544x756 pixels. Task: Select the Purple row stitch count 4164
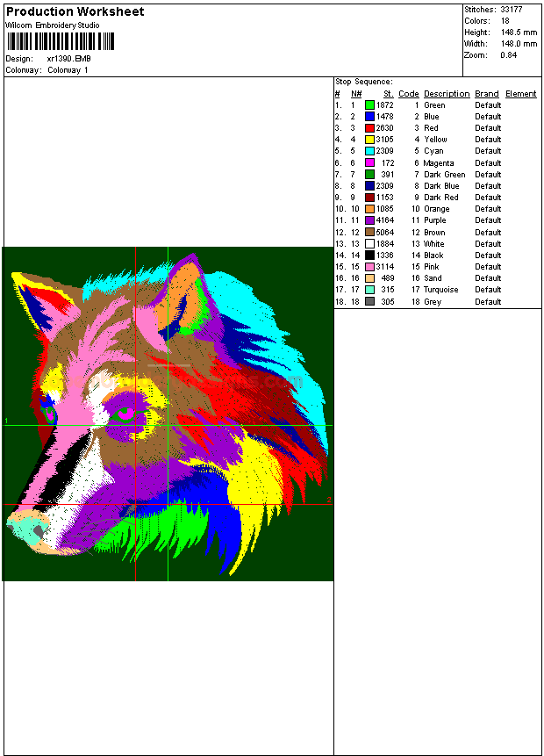[385, 220]
